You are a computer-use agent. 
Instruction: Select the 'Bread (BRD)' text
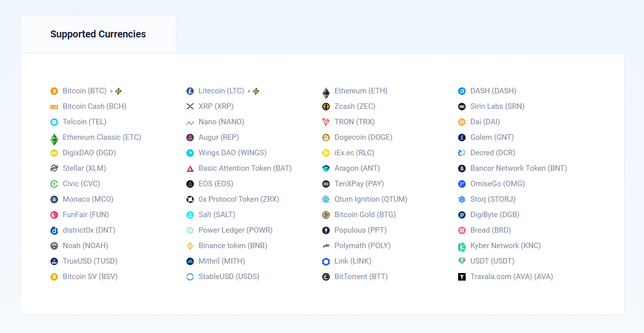pyautogui.click(x=491, y=230)
